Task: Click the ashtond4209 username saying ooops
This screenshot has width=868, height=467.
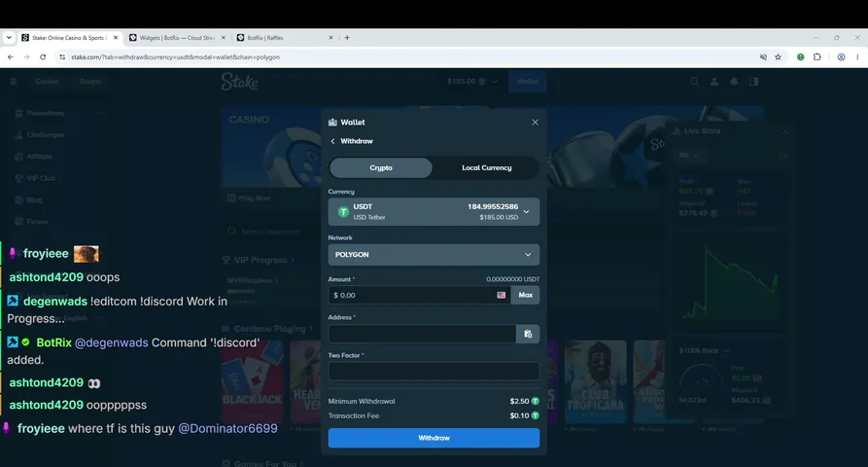Action: [x=46, y=277]
